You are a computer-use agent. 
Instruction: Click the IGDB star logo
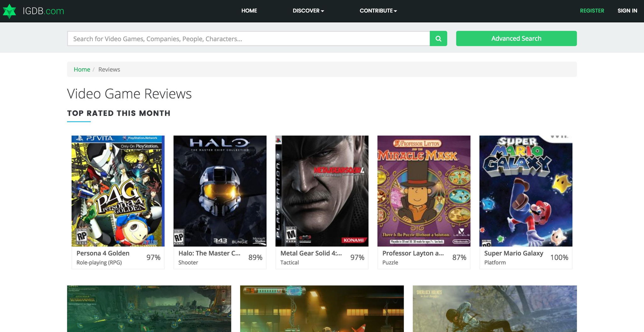point(10,10)
